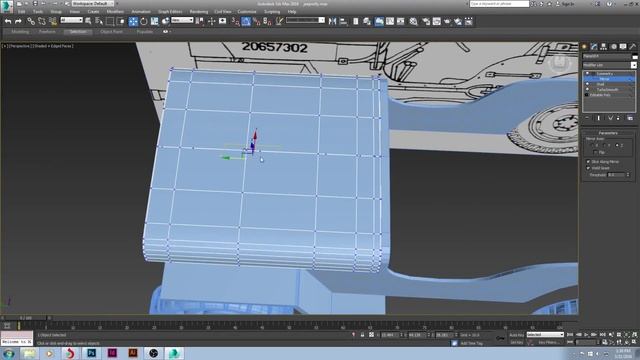The image size is (640, 360).
Task: Click the Redo arrow in main toolbar
Action: pos(18,21)
